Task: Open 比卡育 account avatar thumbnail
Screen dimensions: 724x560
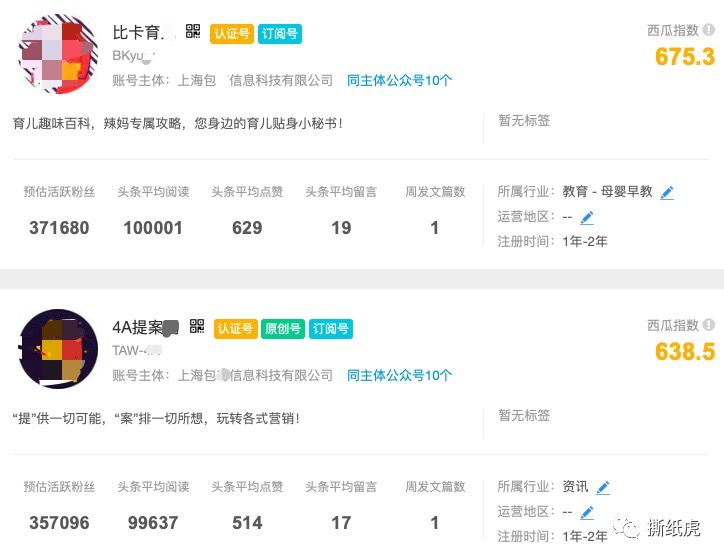Action: (x=58, y=54)
